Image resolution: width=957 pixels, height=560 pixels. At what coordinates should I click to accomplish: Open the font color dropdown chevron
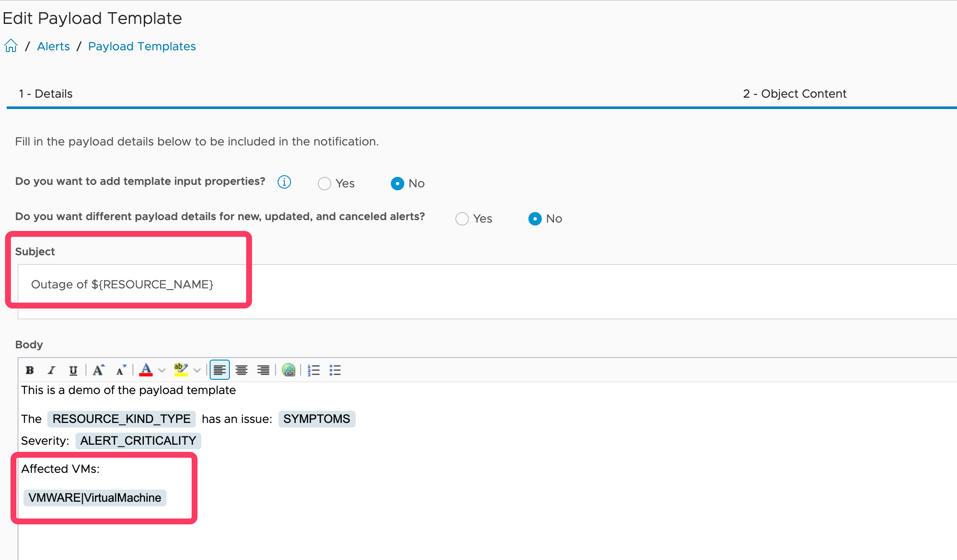point(161,370)
